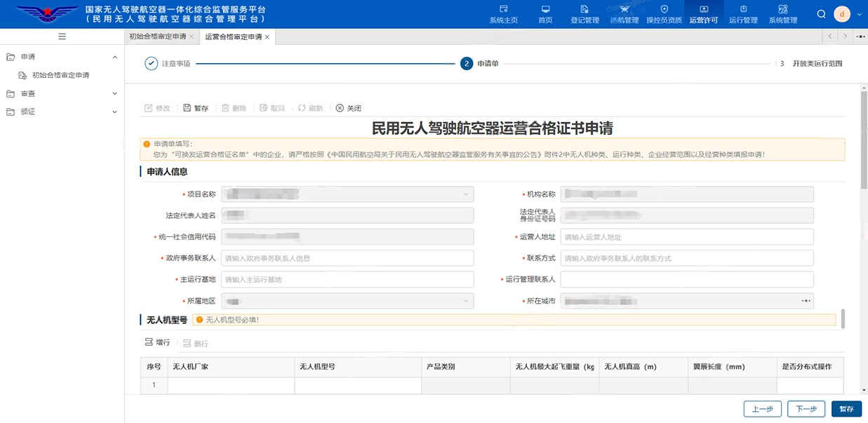Click the 翼展长度（mm）column header

732,367
